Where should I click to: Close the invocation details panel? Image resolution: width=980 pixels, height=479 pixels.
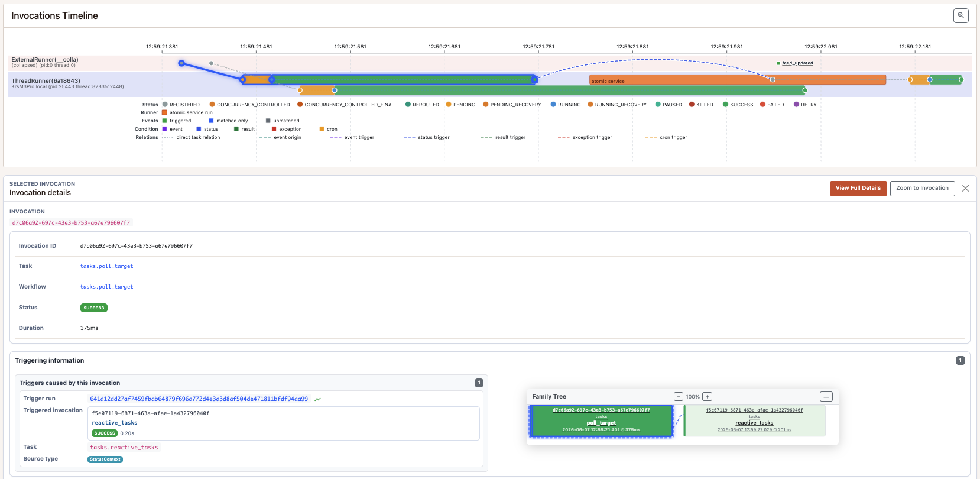click(965, 188)
